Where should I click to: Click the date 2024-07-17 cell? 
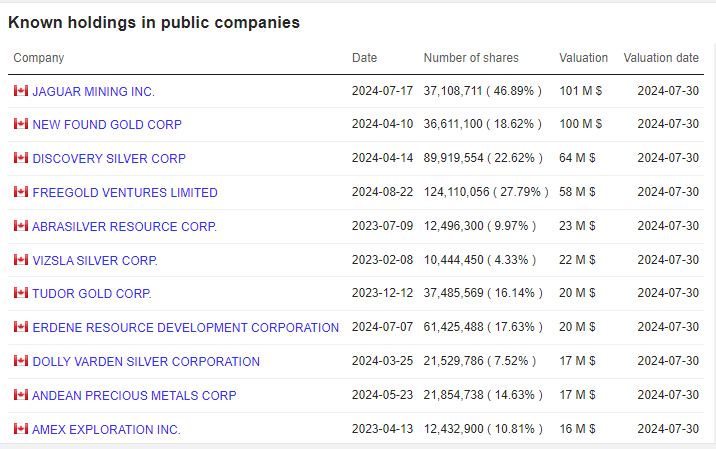[382, 91]
